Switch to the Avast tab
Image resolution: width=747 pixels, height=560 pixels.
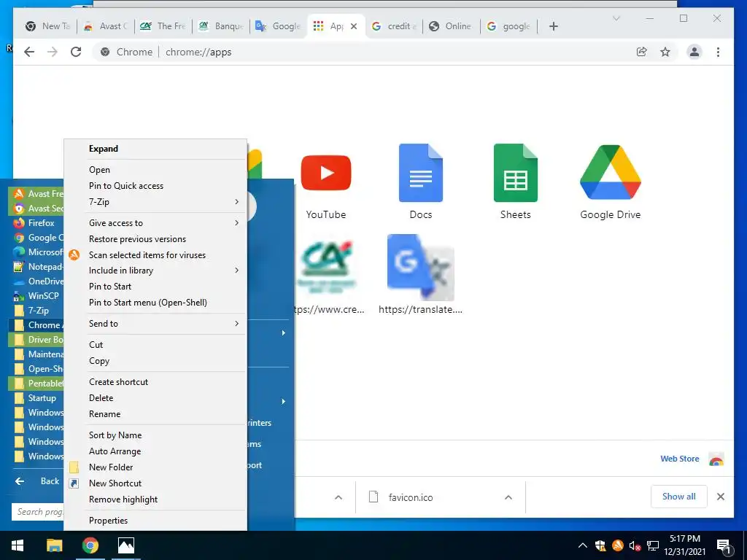pos(107,26)
